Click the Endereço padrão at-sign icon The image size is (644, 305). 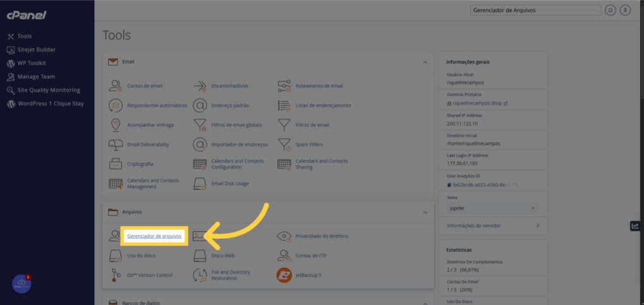(x=200, y=105)
